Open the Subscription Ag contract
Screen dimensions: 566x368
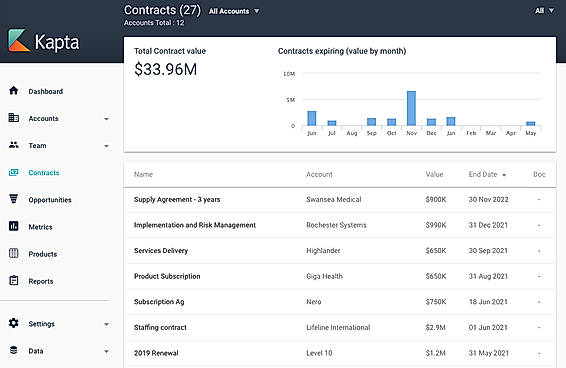[x=159, y=302]
